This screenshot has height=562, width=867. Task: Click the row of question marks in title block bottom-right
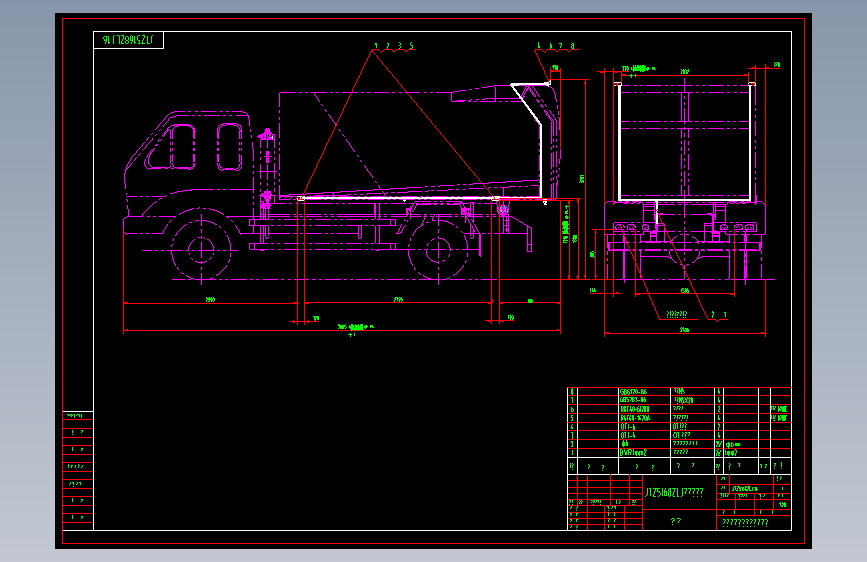[745, 523]
